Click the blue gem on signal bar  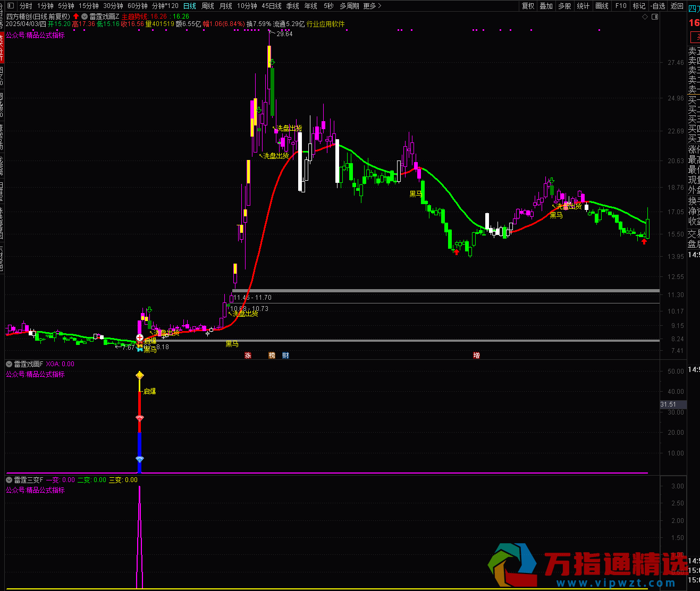point(140,459)
